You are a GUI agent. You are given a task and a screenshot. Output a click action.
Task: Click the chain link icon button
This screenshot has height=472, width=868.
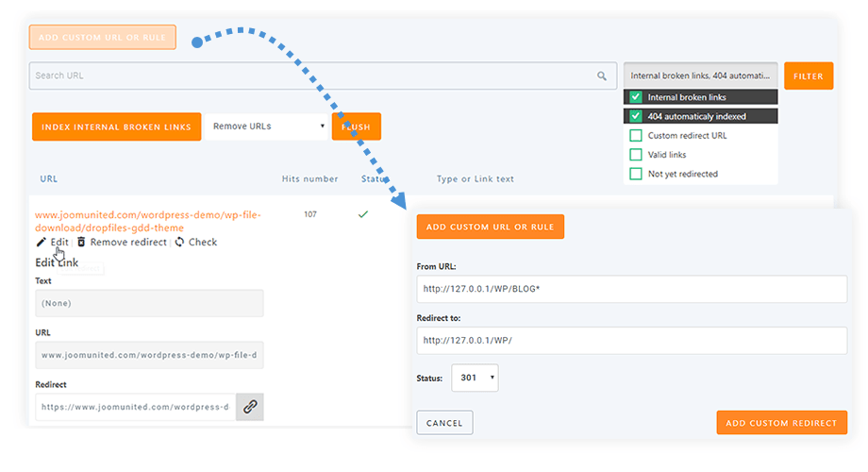pos(250,407)
